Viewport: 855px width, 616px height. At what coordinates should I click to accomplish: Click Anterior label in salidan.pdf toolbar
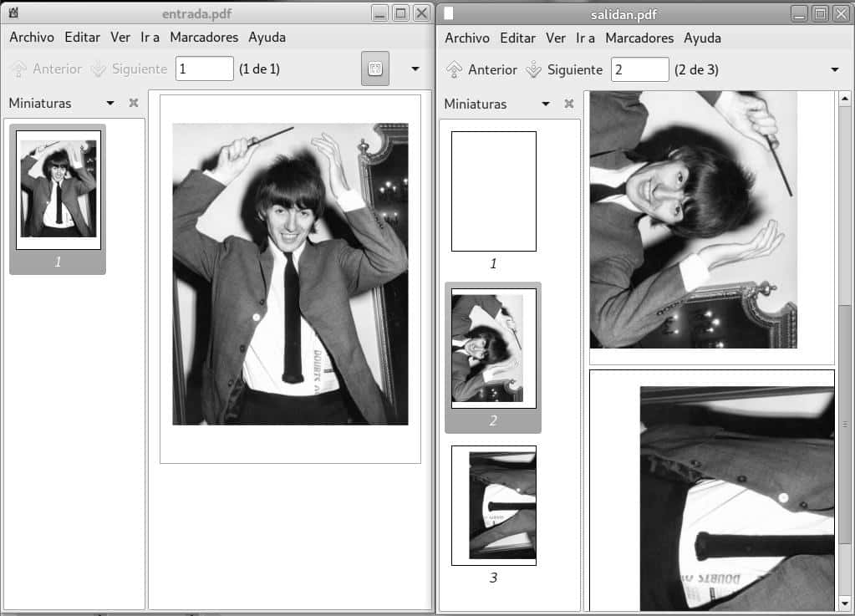click(492, 69)
